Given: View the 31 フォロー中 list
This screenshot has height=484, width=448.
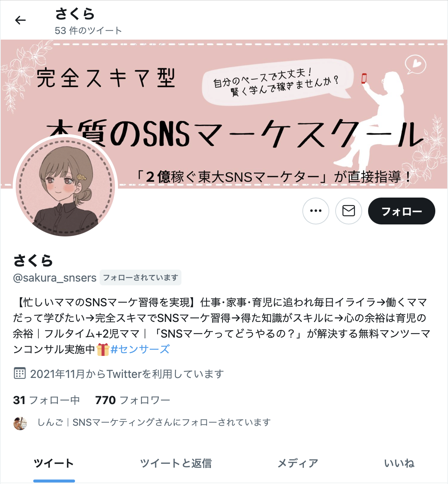Looking at the screenshot, I should coord(47,400).
